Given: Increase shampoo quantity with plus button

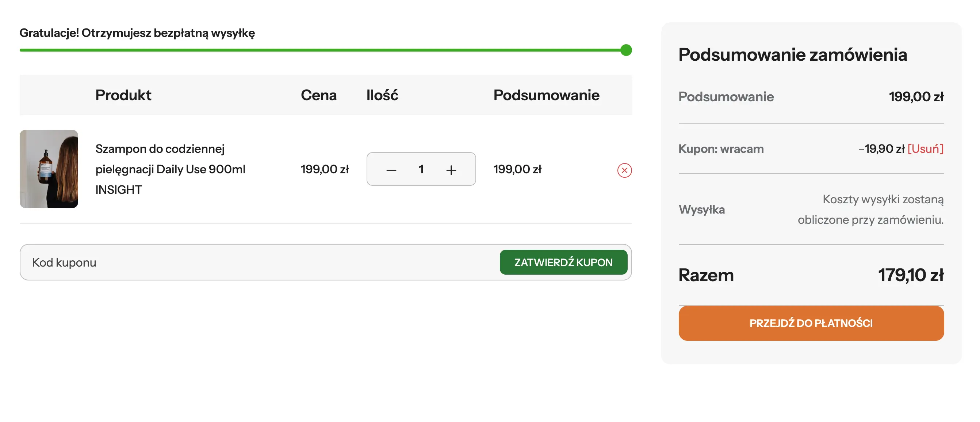Looking at the screenshot, I should coord(451,170).
